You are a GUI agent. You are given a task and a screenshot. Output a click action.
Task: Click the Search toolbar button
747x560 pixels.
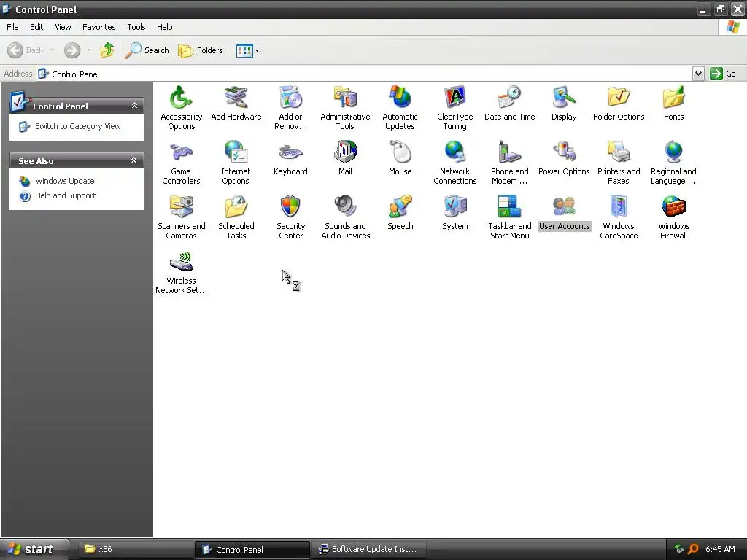click(x=147, y=50)
